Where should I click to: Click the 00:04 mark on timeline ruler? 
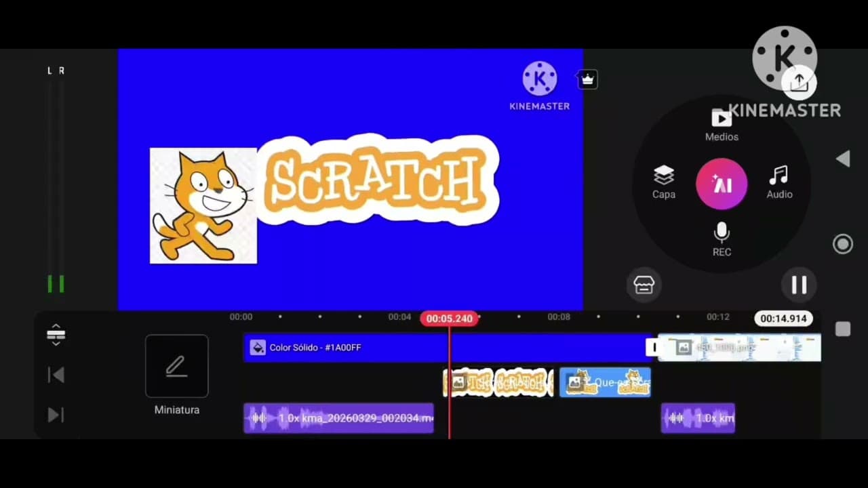[x=399, y=317]
